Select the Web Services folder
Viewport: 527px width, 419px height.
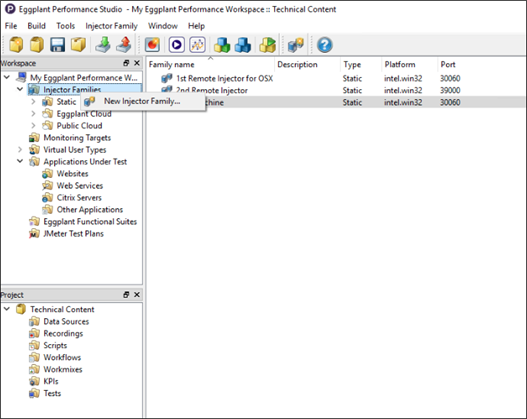[x=80, y=185]
